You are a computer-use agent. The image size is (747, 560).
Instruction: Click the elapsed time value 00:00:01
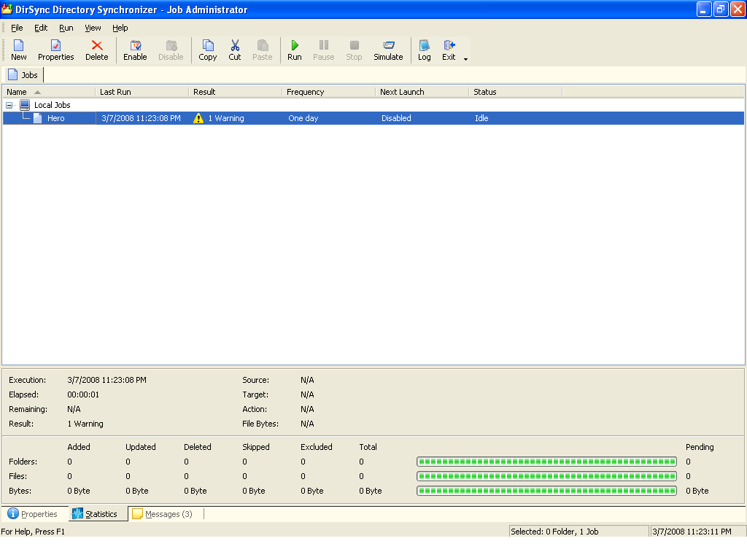tap(83, 394)
